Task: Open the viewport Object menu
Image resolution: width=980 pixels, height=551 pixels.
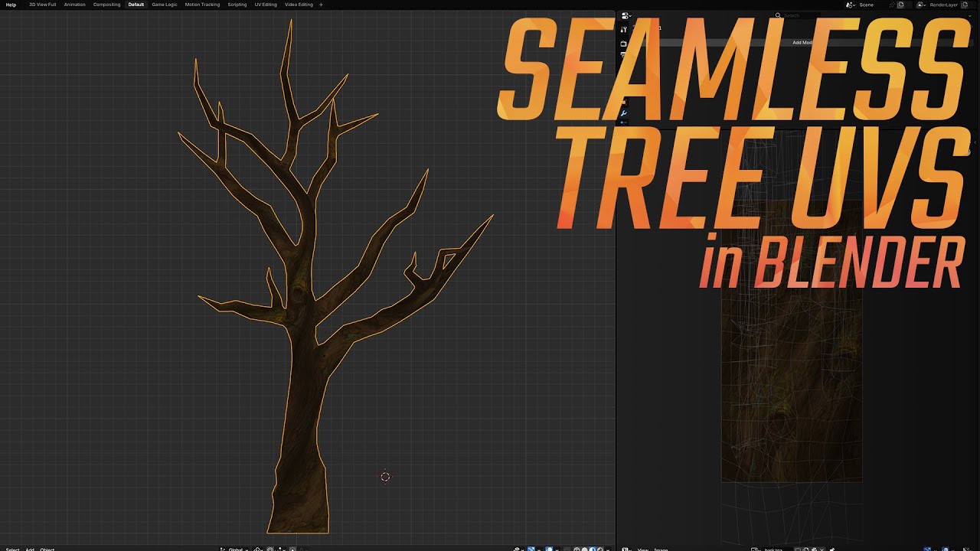Action: tap(47, 549)
